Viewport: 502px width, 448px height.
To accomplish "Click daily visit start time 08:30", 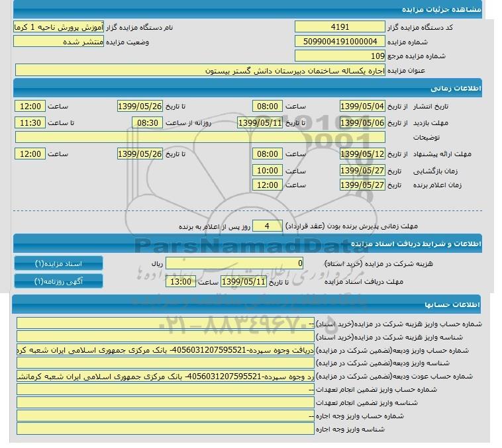I will (148, 124).
